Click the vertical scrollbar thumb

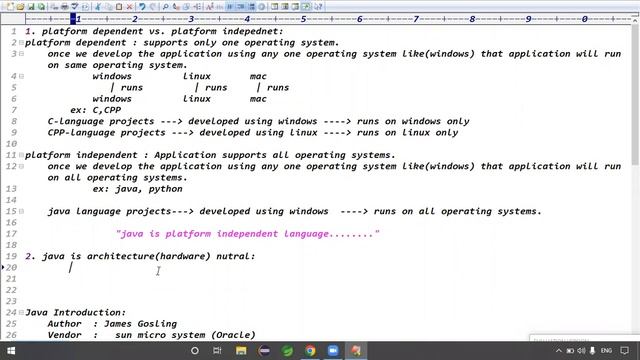tap(635, 94)
